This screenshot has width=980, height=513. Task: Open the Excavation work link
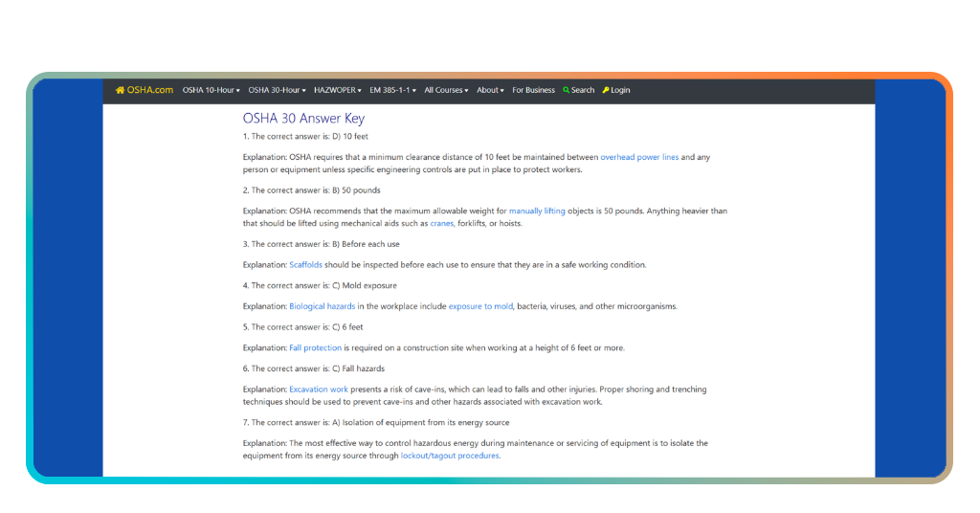[318, 390]
